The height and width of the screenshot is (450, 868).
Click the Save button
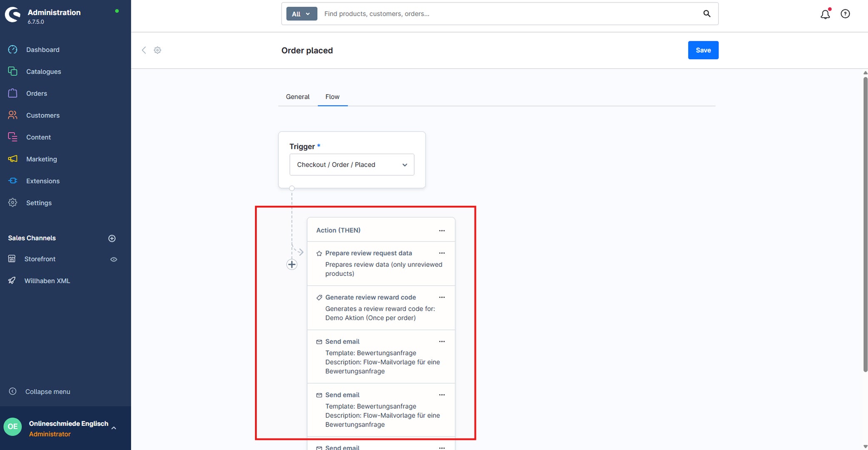703,50
